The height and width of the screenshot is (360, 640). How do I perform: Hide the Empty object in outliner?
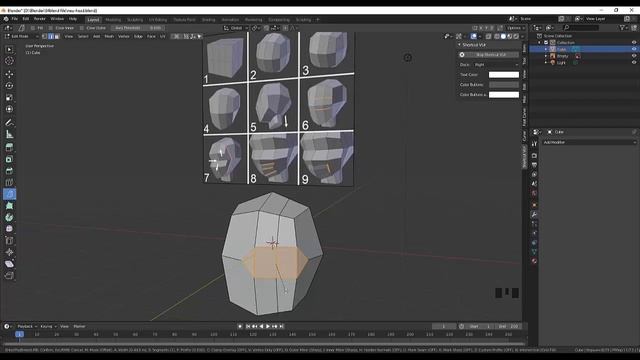634,56
